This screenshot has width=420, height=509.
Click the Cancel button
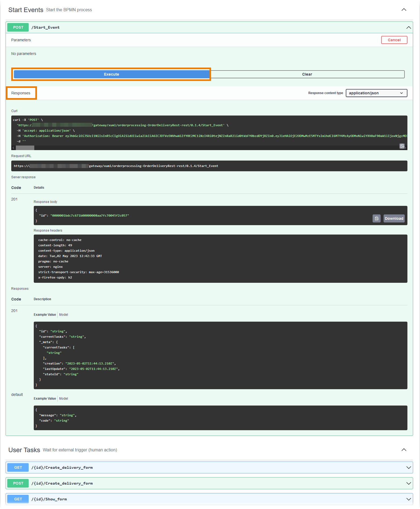coord(394,40)
